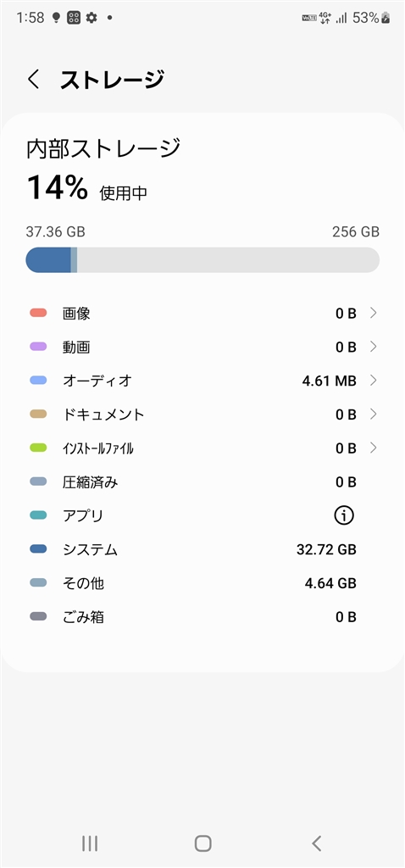Select the ごみ箱 trash row
Viewport: 405px width, 868px height.
202,617
